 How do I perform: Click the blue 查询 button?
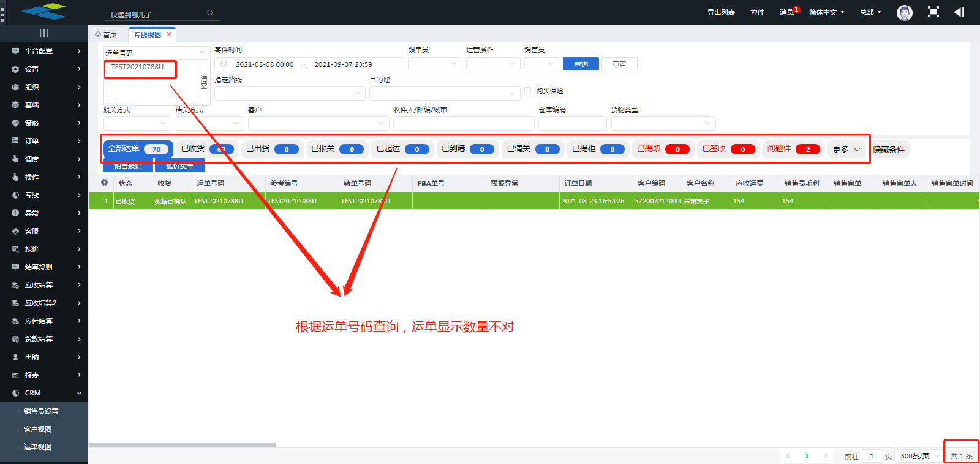pyautogui.click(x=581, y=64)
